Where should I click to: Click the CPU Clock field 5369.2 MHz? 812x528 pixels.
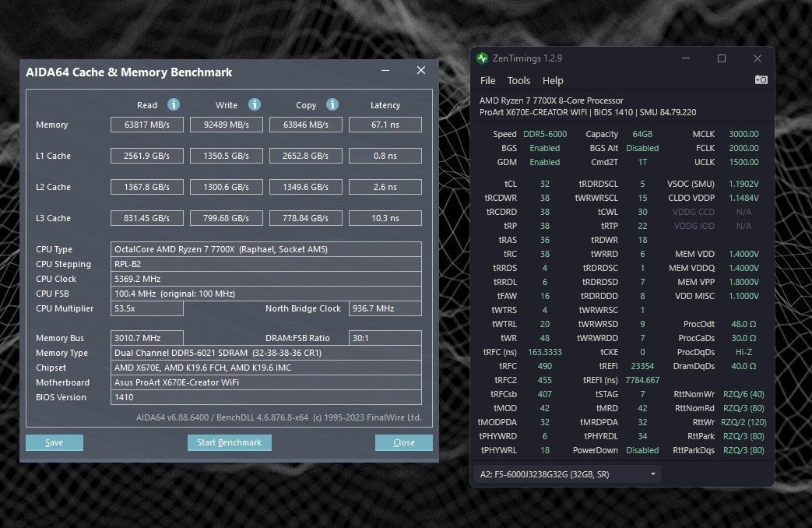click(266, 279)
